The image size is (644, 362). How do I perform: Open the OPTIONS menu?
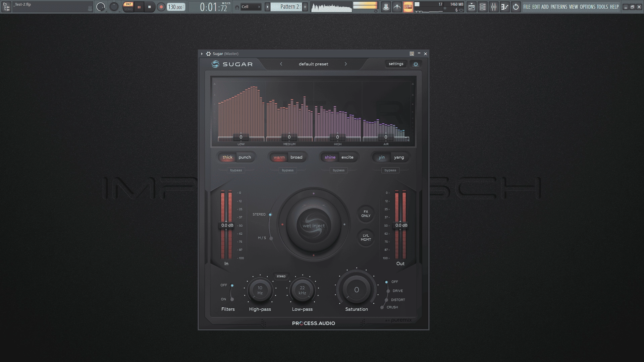(x=588, y=7)
